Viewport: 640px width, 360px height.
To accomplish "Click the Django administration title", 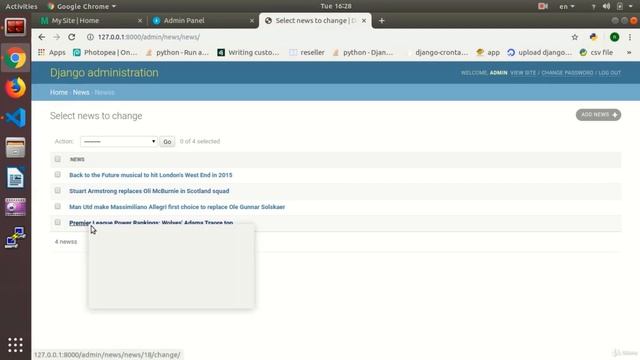I will coord(104,73).
